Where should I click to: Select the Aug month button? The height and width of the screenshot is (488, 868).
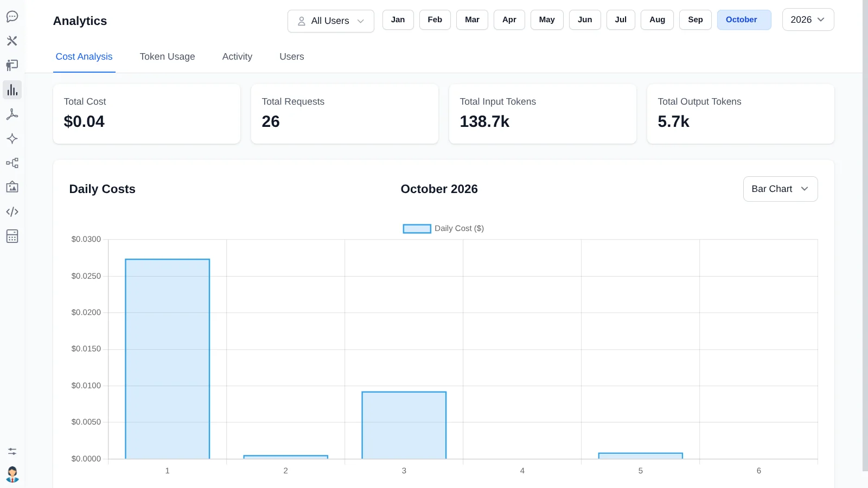click(657, 20)
